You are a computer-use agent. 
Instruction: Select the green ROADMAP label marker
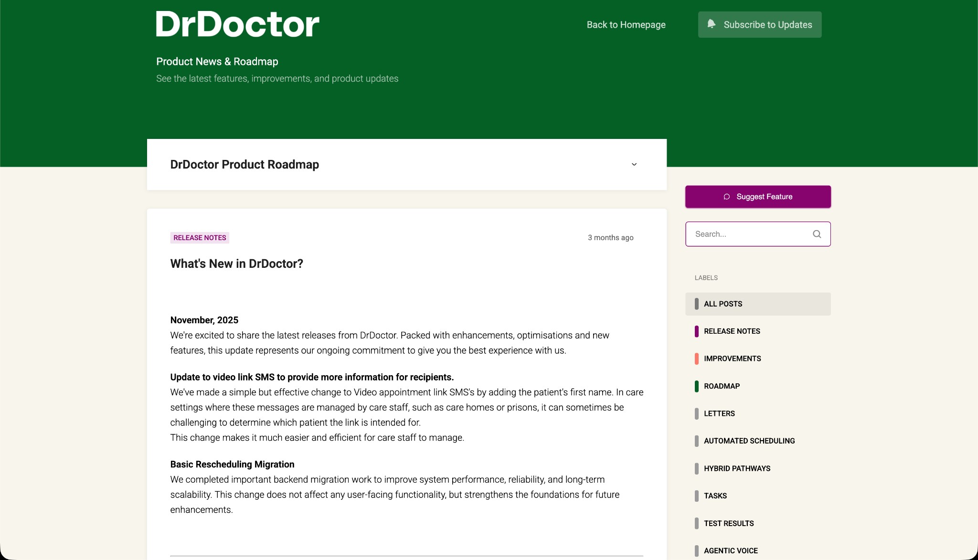click(x=697, y=386)
